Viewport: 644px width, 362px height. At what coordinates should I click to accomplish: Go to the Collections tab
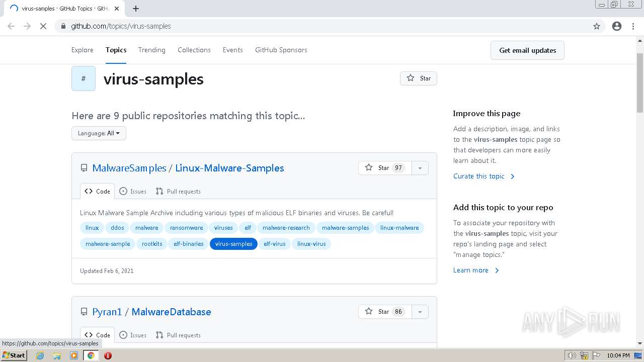[194, 50]
